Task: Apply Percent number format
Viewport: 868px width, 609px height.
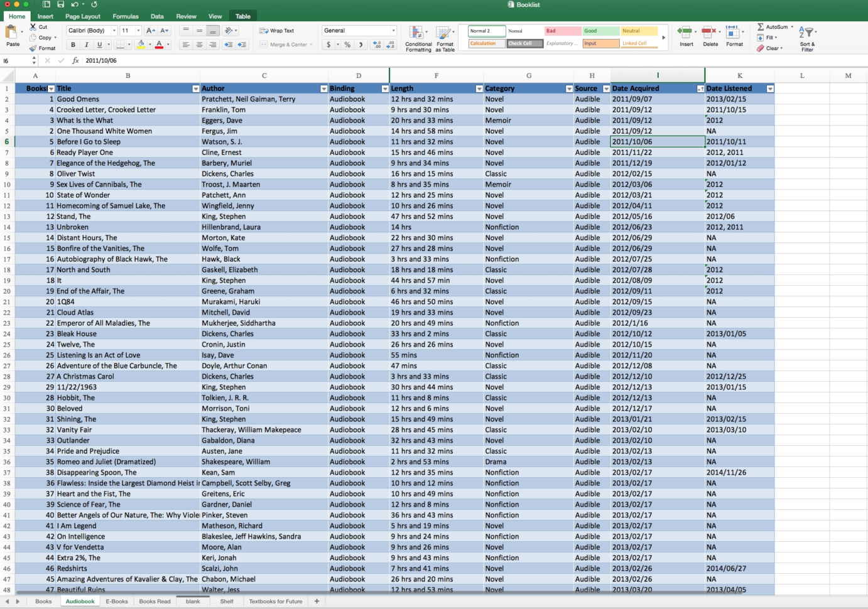Action: click(x=347, y=45)
